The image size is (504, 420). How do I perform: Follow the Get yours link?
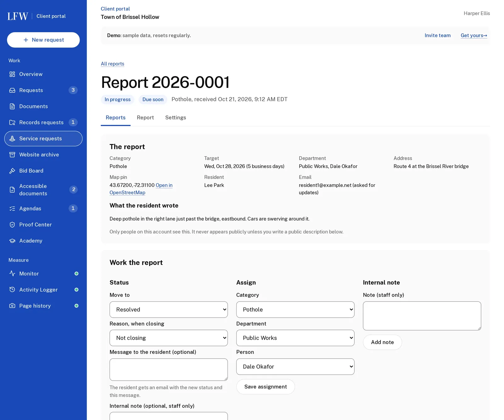(474, 35)
